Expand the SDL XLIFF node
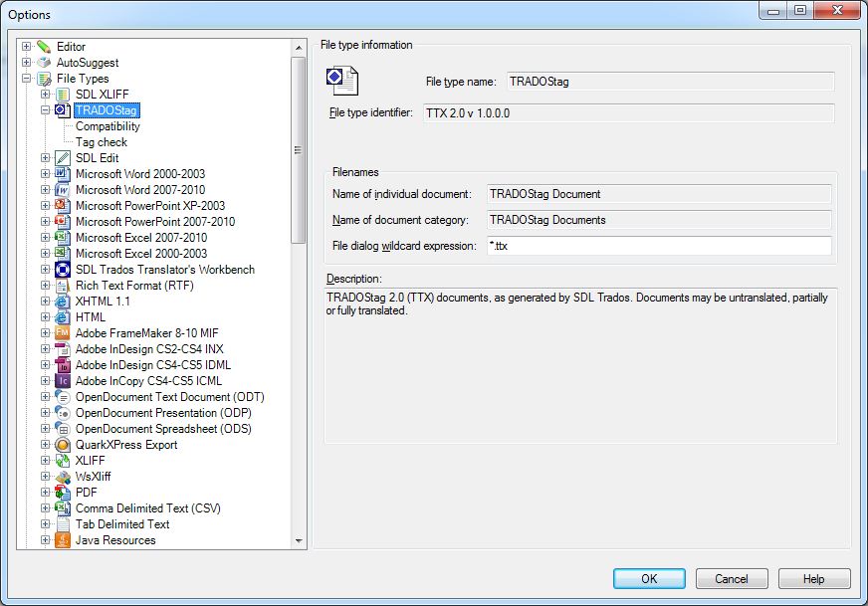The width and height of the screenshot is (868, 606). point(46,95)
